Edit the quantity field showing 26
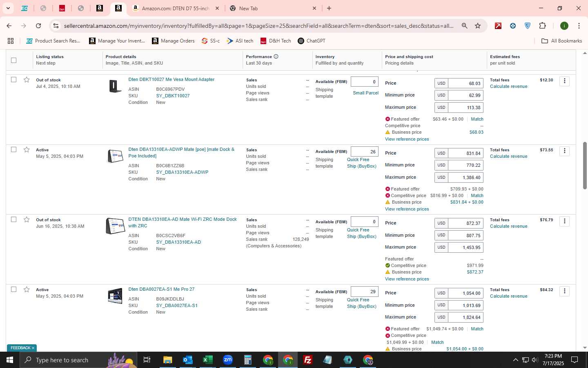 (364, 152)
